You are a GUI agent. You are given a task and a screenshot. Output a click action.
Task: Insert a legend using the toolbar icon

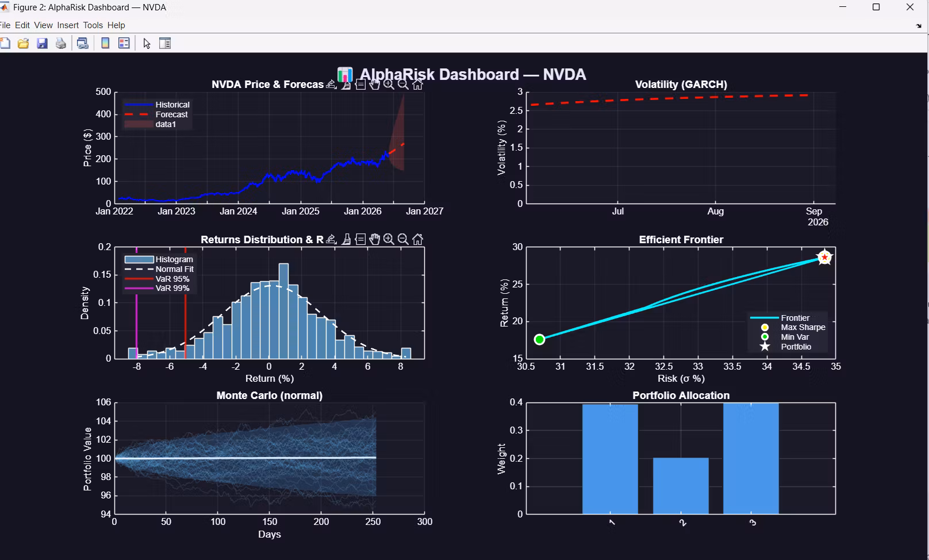[124, 43]
